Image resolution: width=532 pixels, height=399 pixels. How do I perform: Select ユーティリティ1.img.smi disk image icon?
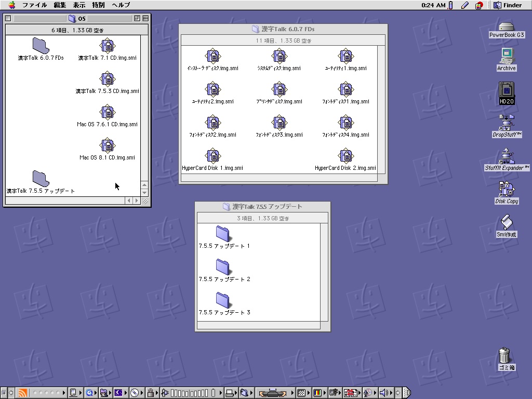[x=345, y=56]
